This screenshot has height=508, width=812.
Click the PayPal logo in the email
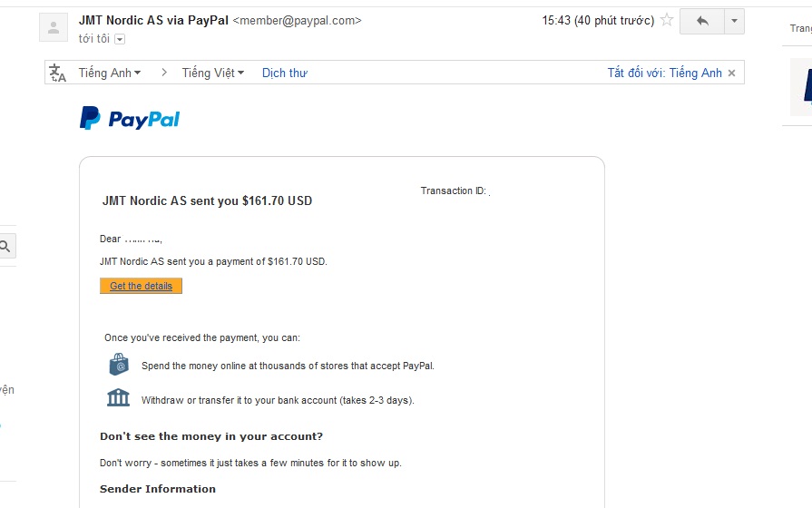tap(130, 119)
